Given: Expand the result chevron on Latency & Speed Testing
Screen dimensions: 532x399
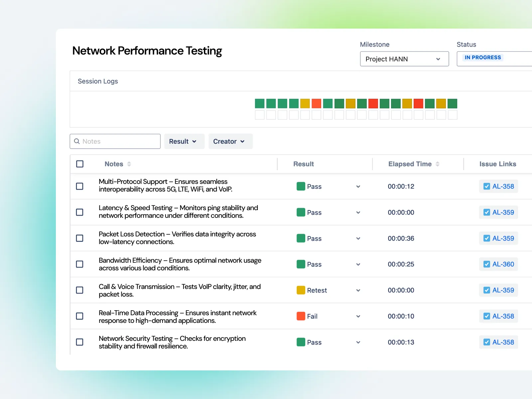Looking at the screenshot, I should pos(358,212).
